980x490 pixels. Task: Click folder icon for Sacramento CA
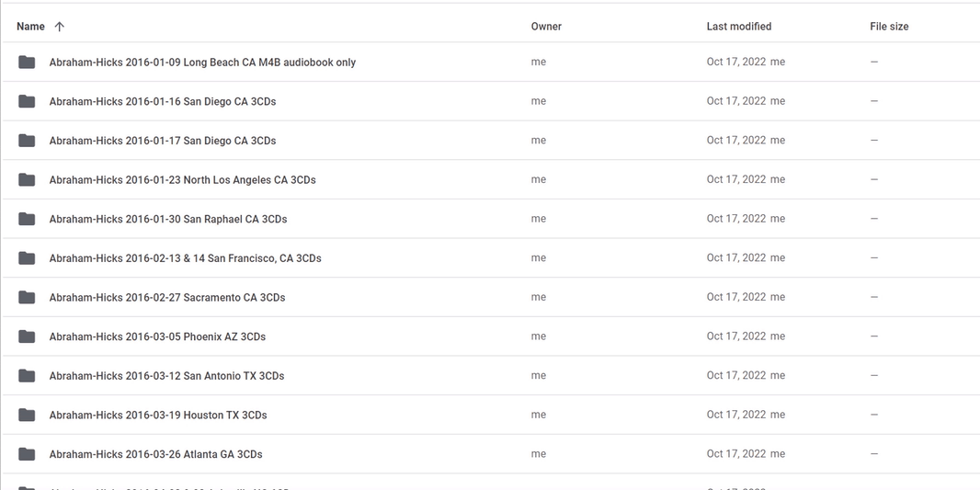pos(27,298)
